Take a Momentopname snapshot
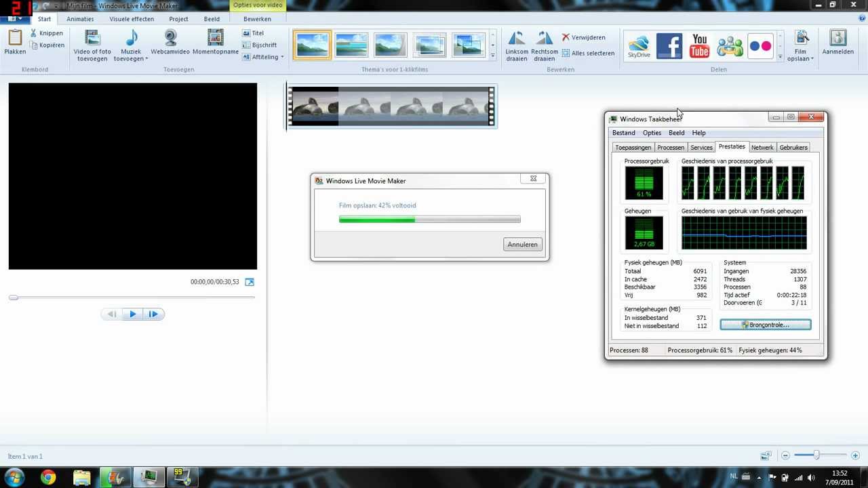868x488 pixels. point(216,42)
